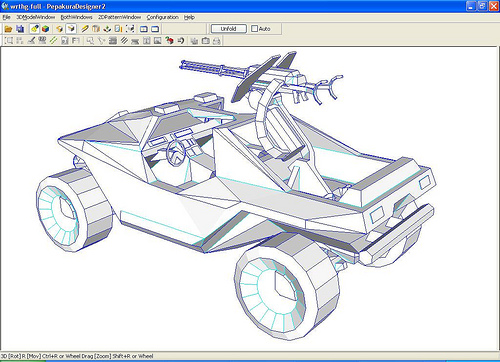Click the curved undo arrow icon
This screenshot has width=500, height=362.
click(181, 41)
